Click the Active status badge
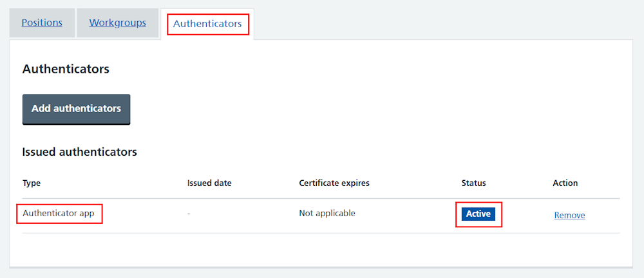 coord(478,214)
